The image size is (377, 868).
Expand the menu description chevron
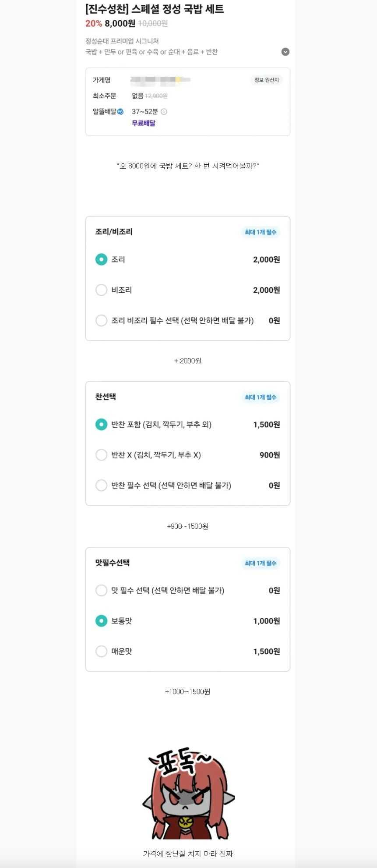285,52
